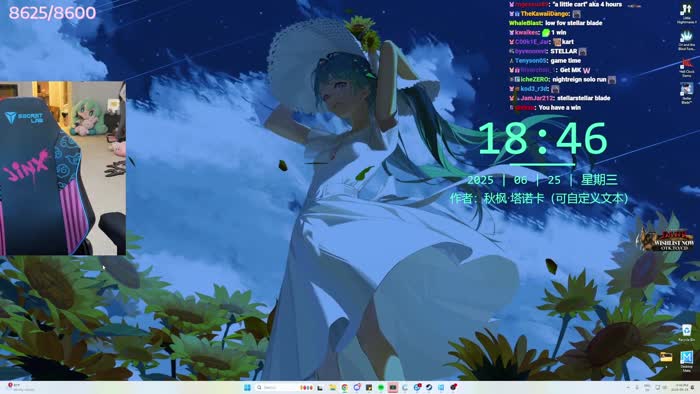The image size is (700, 394).
Task: Open the weather widget on the taskbar
Action: [x=18, y=388]
